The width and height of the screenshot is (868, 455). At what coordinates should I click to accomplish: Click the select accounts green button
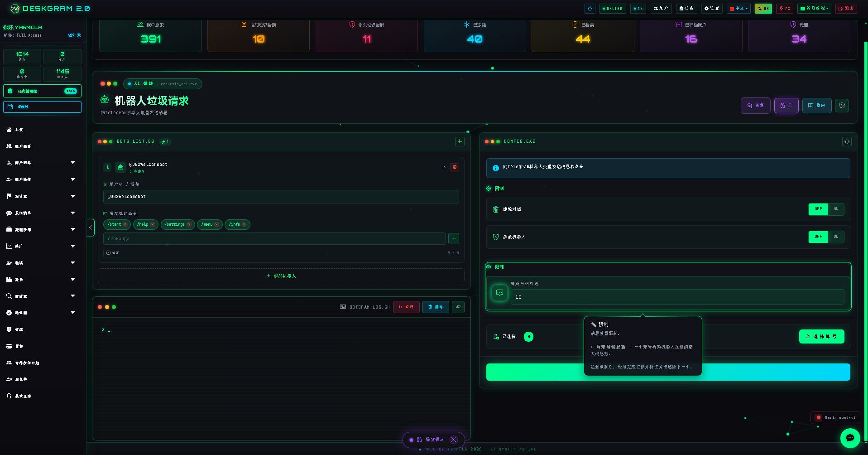pyautogui.click(x=821, y=337)
